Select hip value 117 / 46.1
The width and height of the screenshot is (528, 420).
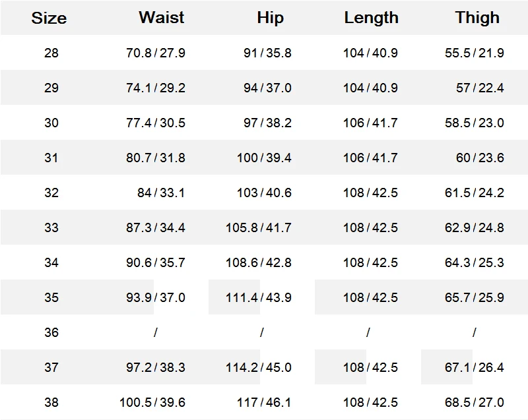(264, 402)
